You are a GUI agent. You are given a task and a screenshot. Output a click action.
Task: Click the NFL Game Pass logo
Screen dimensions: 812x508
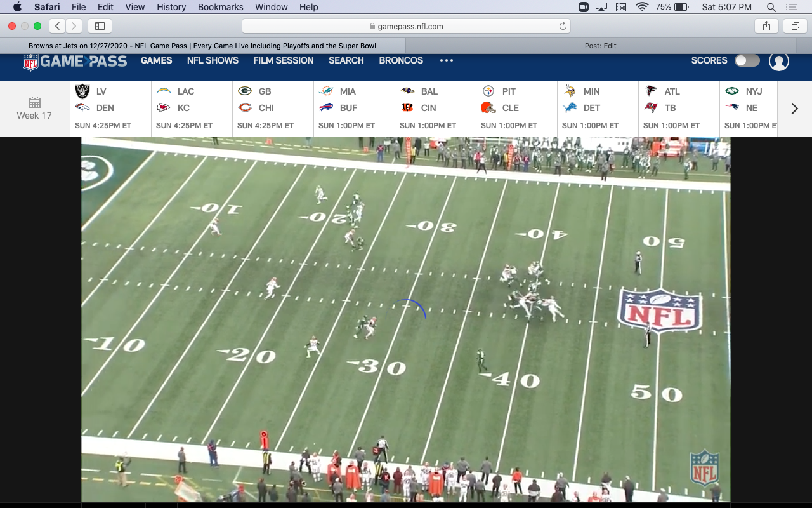(x=75, y=62)
